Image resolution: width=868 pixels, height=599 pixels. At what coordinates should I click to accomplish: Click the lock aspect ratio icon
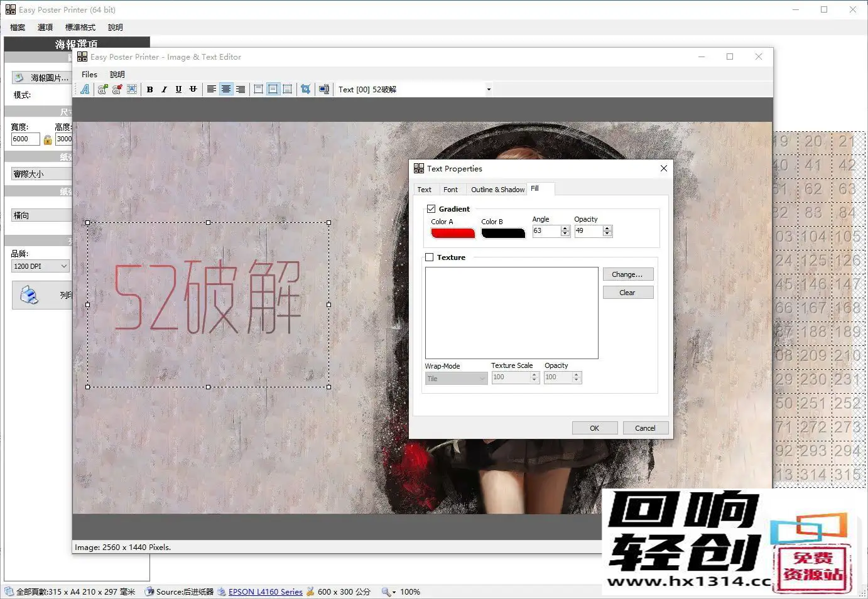48,139
